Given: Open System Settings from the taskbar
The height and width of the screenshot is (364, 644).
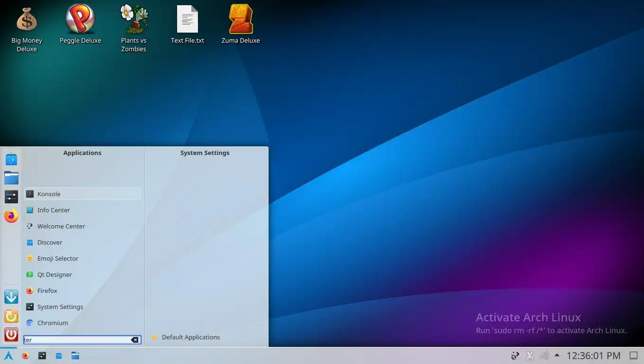Looking at the screenshot, I should (42, 355).
